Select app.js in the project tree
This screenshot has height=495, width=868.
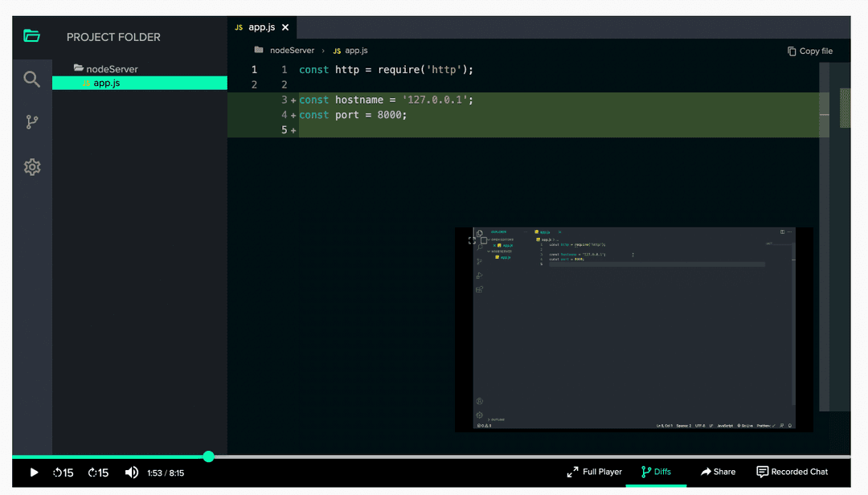click(x=140, y=83)
